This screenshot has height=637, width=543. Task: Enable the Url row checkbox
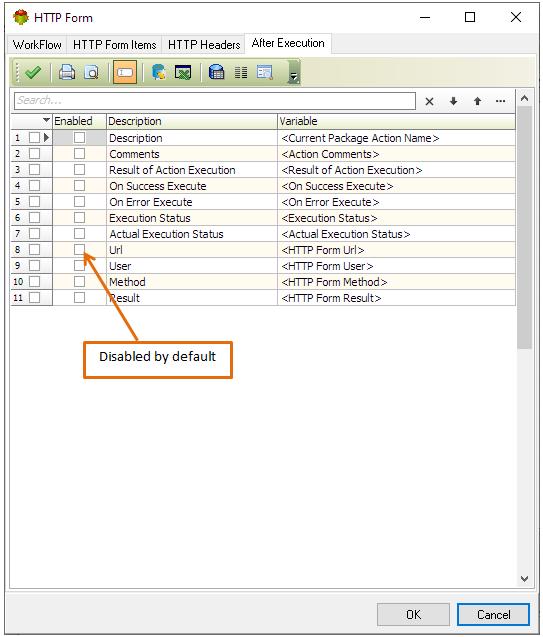coord(79,249)
